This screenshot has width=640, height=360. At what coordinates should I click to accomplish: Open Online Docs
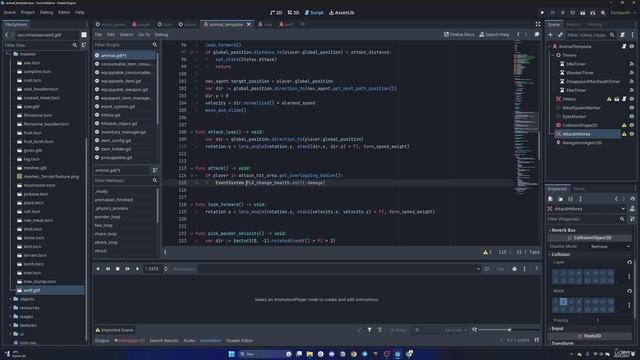(459, 35)
